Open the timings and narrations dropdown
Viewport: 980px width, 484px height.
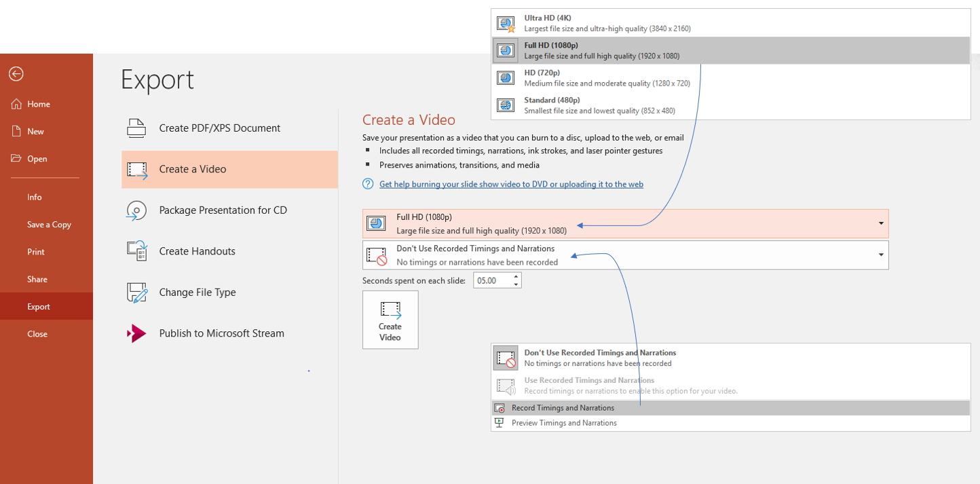tap(880, 255)
